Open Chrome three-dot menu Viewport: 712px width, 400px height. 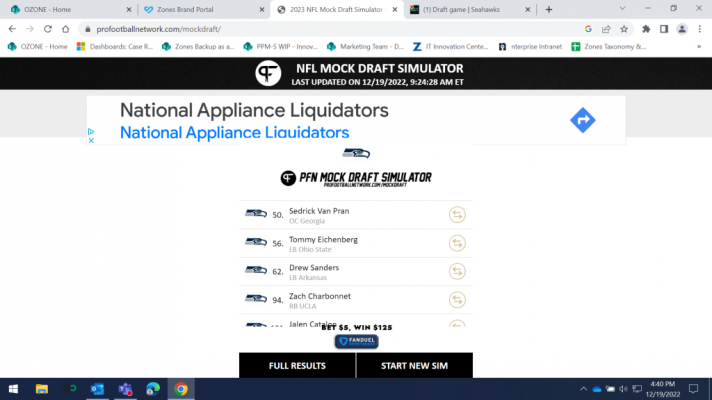click(x=700, y=29)
